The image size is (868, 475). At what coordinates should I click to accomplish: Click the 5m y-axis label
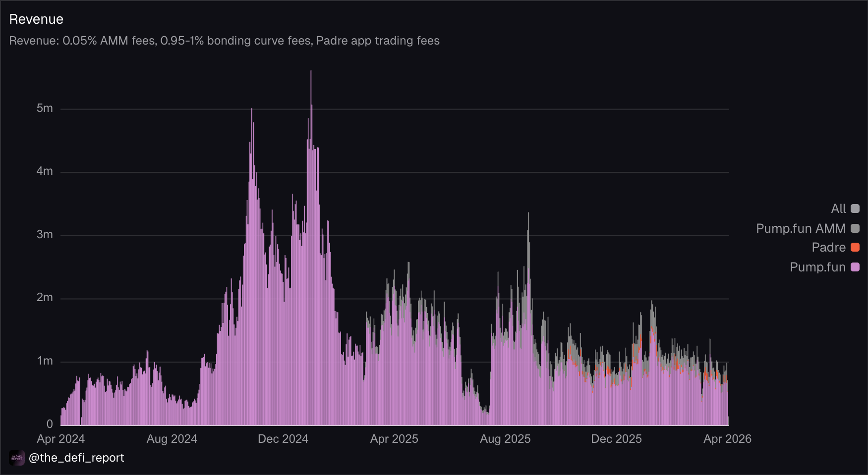(x=45, y=108)
